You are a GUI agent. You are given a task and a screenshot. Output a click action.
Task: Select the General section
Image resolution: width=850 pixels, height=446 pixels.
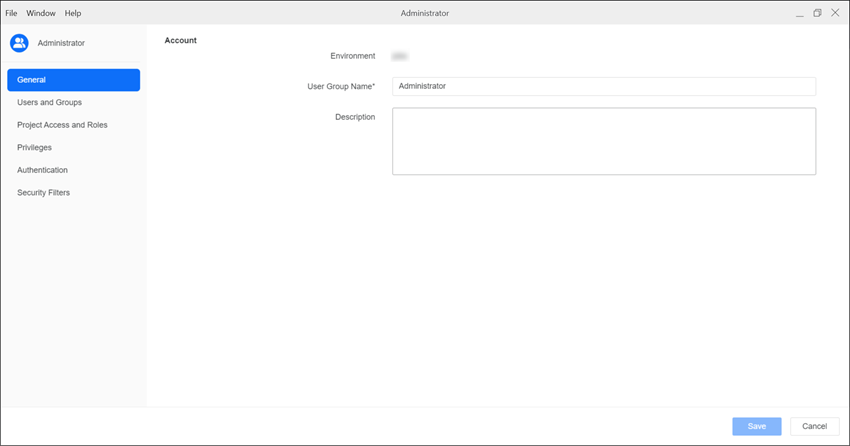(x=73, y=80)
